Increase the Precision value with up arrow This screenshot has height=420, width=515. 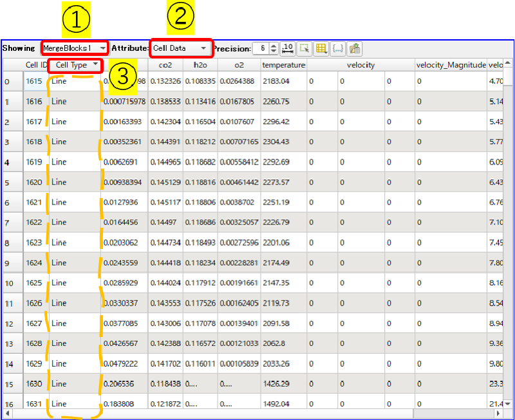coord(274,46)
